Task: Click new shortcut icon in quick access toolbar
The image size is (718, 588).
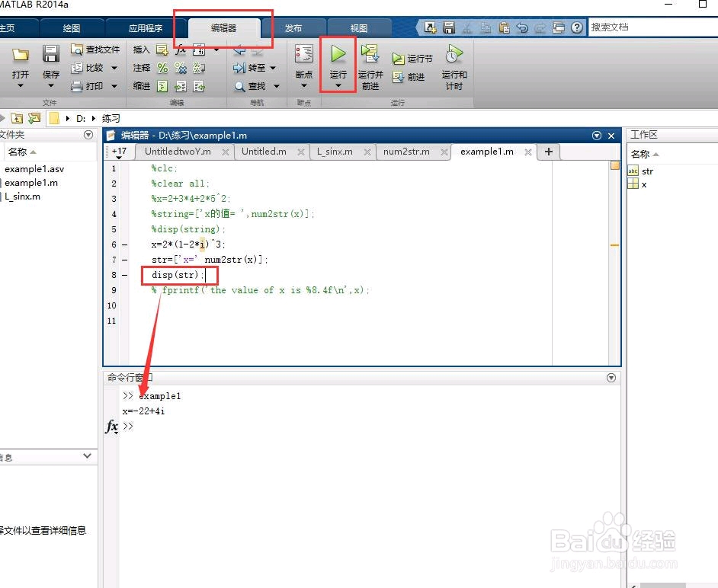Action: point(430,27)
